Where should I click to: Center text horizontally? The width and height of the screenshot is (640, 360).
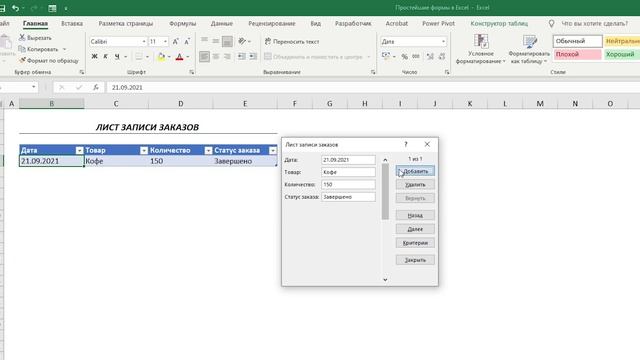pos(216,56)
